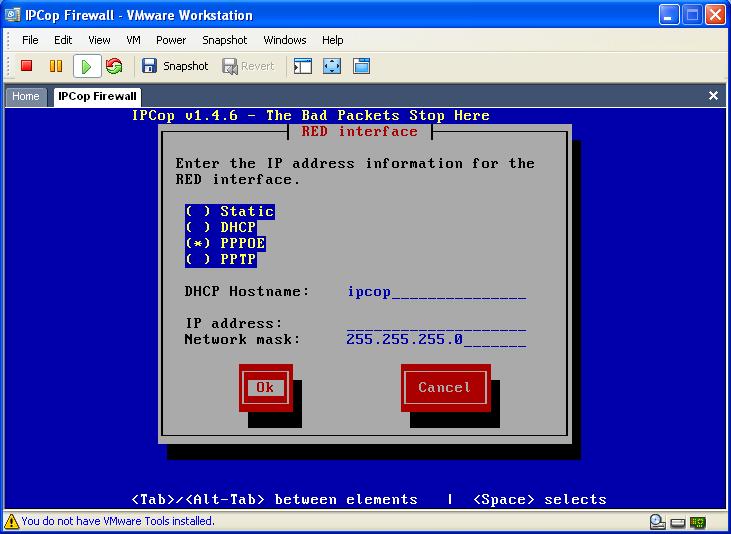The width and height of the screenshot is (731, 534).
Task: Select the DHCP radio option
Action: 221,227
